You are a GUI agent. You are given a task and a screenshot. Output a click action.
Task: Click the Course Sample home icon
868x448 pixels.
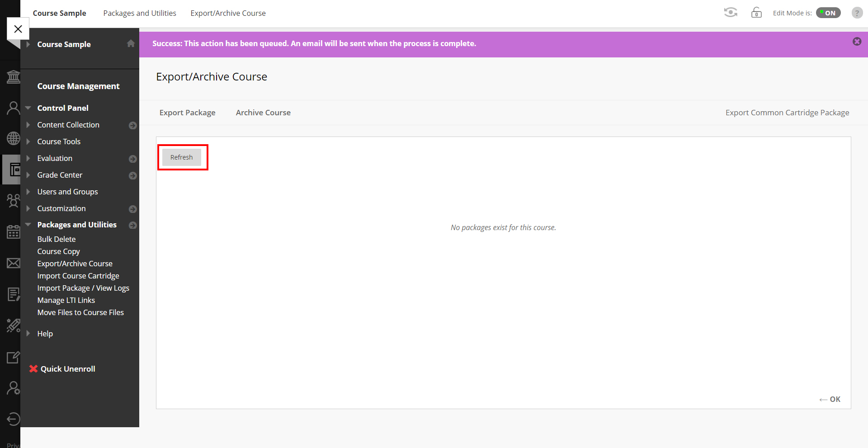coord(131,43)
